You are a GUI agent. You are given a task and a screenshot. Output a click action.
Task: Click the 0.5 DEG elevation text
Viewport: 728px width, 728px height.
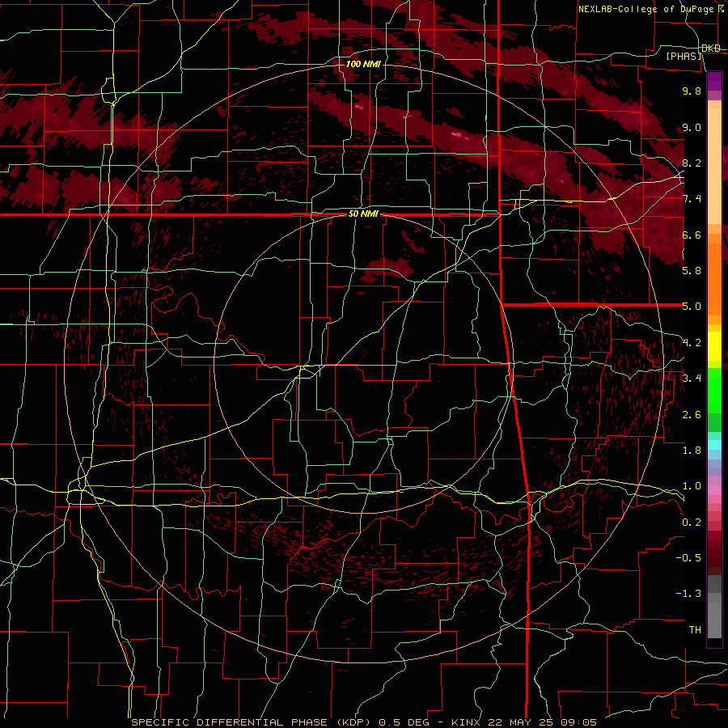404,722
